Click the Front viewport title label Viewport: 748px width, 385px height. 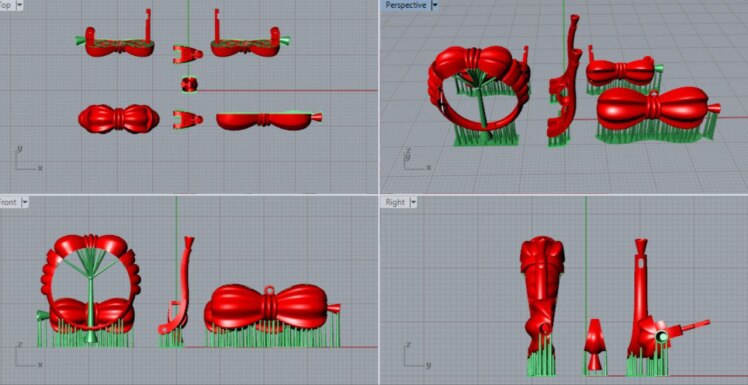pos(8,202)
